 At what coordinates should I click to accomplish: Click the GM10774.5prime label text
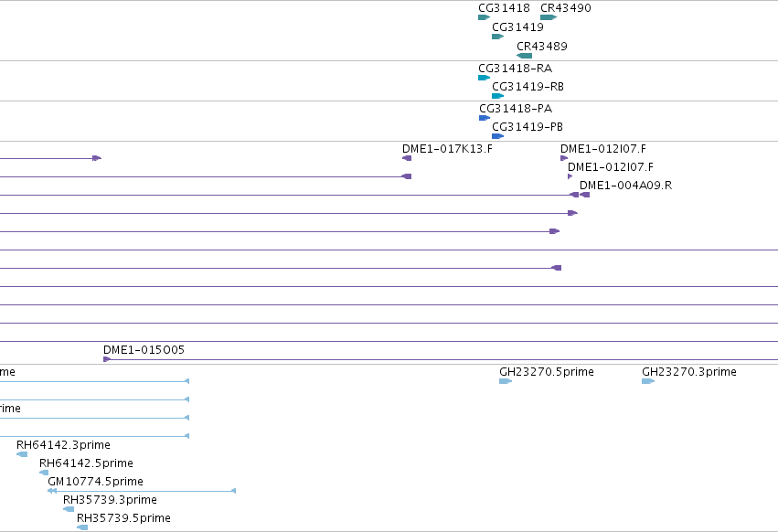coord(95,482)
